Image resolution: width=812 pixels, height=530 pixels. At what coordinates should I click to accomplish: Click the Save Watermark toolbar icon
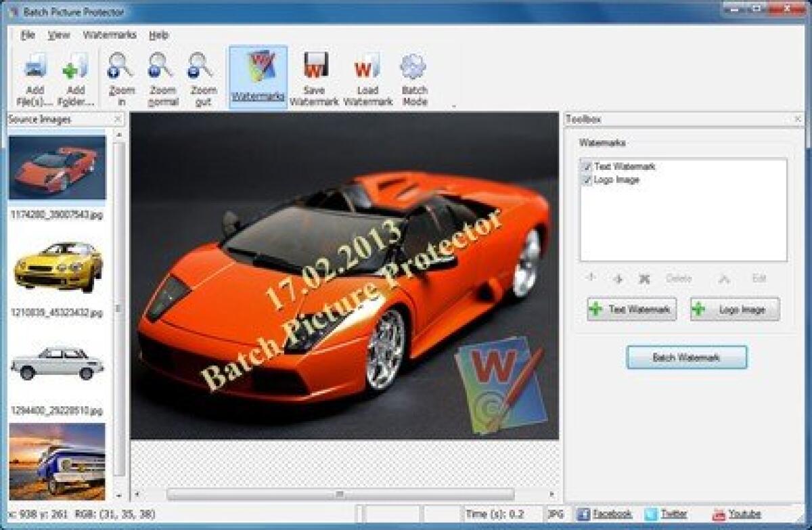point(315,74)
